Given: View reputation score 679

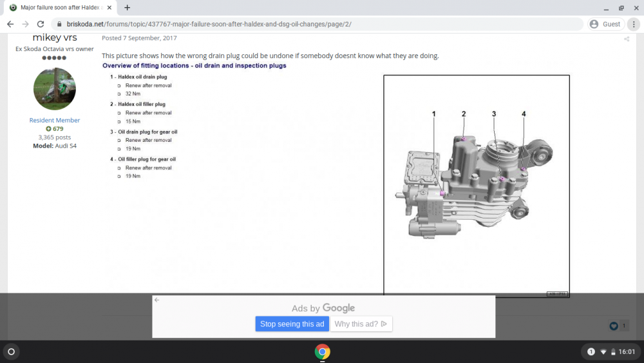Looking at the screenshot, I should pyautogui.click(x=55, y=129).
